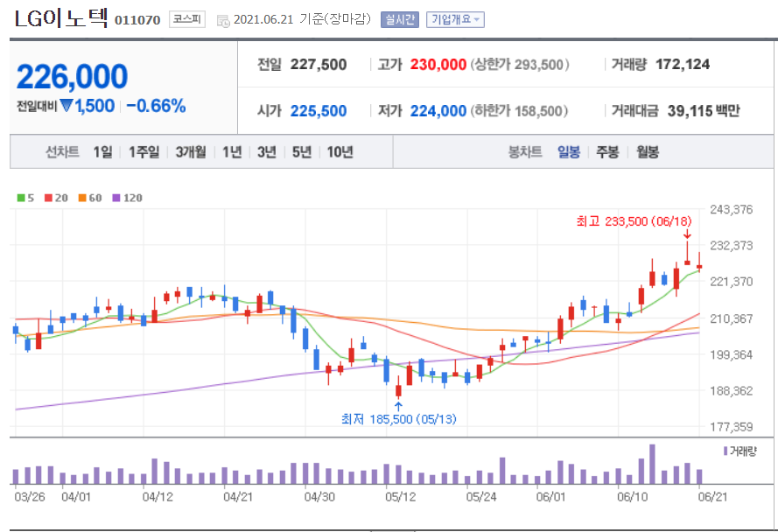The image size is (778, 532).
Task: Click the 04/12 date axis label
Action: point(158,497)
